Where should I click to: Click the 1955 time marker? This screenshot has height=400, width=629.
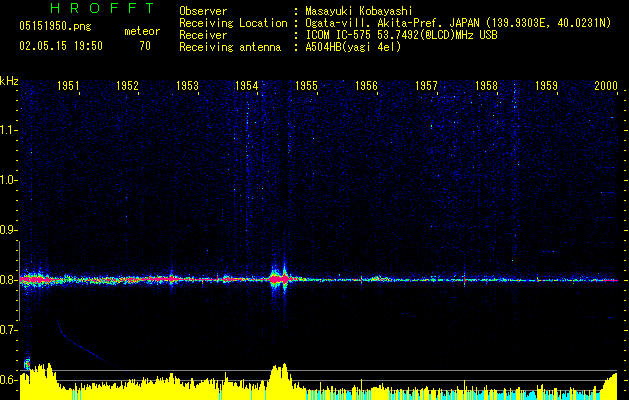[x=306, y=86]
